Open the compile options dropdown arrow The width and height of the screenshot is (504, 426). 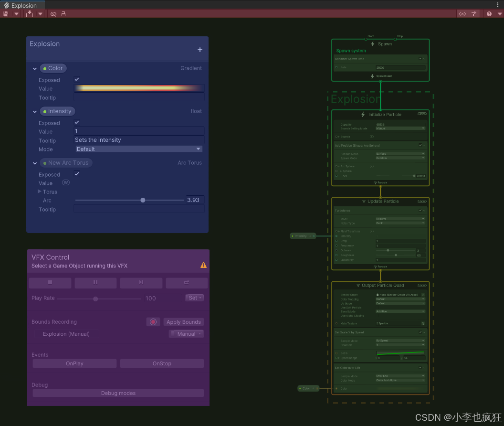pyautogui.click(x=40, y=14)
